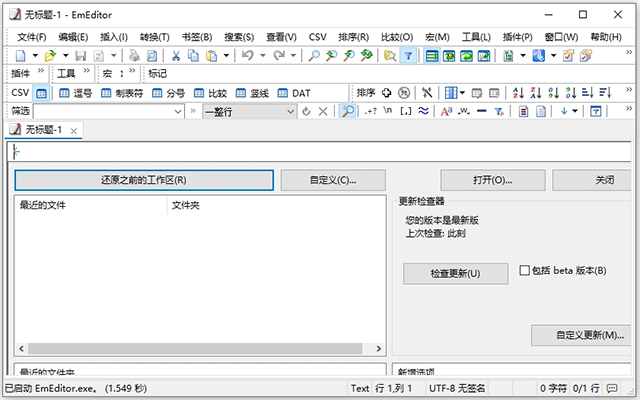Screen dimensions: 640x400
Task: Click the 检查更新(U) button
Action: pos(456,273)
